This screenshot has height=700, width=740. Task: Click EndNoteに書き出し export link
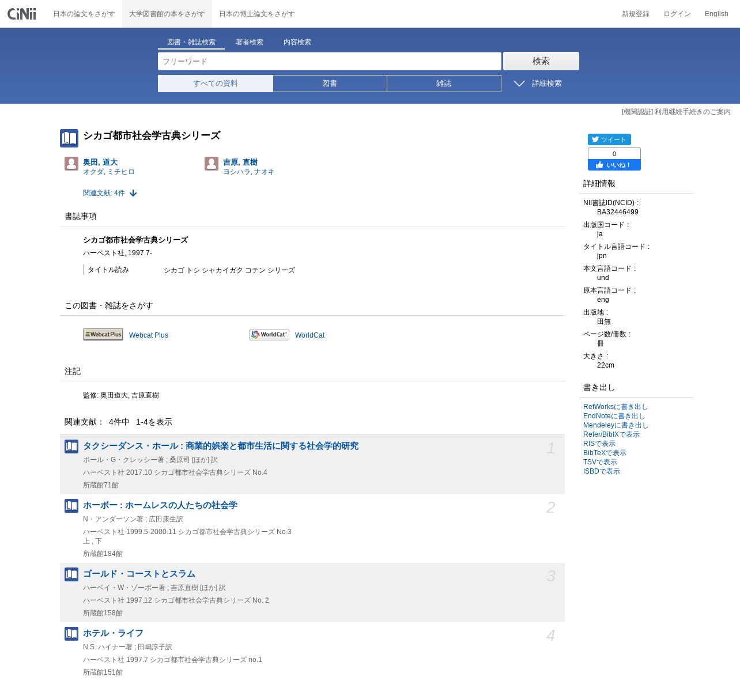614,416
